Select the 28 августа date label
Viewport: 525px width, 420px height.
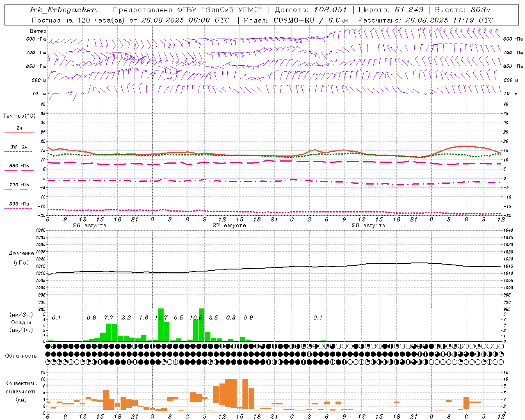pos(369,226)
